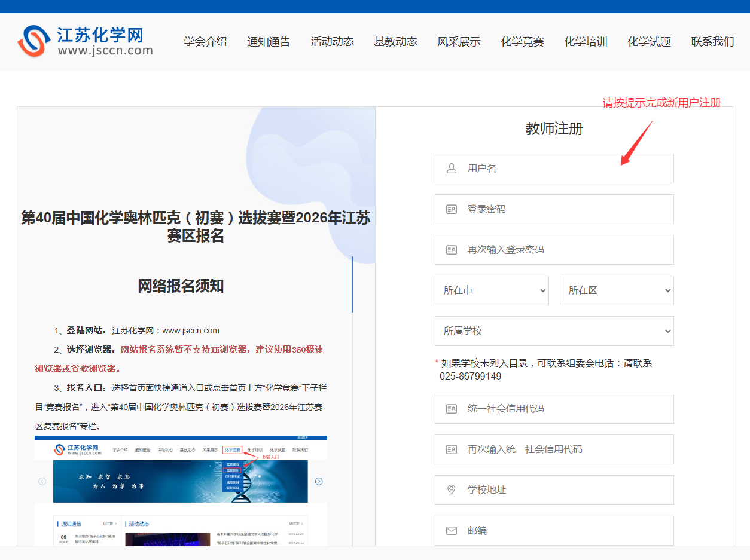Open the 化学培训 menu

pyautogui.click(x=586, y=42)
